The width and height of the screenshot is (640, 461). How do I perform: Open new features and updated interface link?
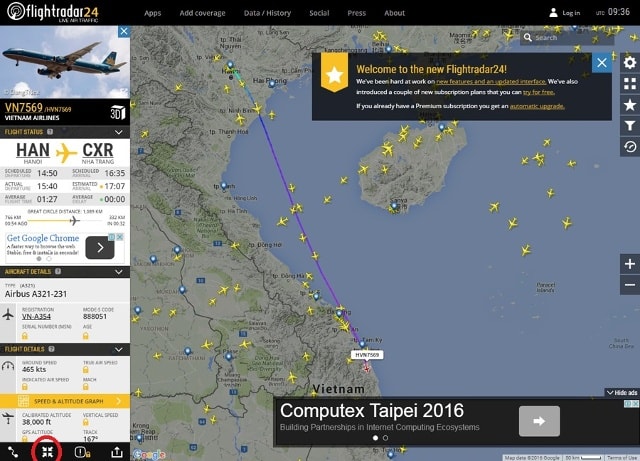[491, 82]
